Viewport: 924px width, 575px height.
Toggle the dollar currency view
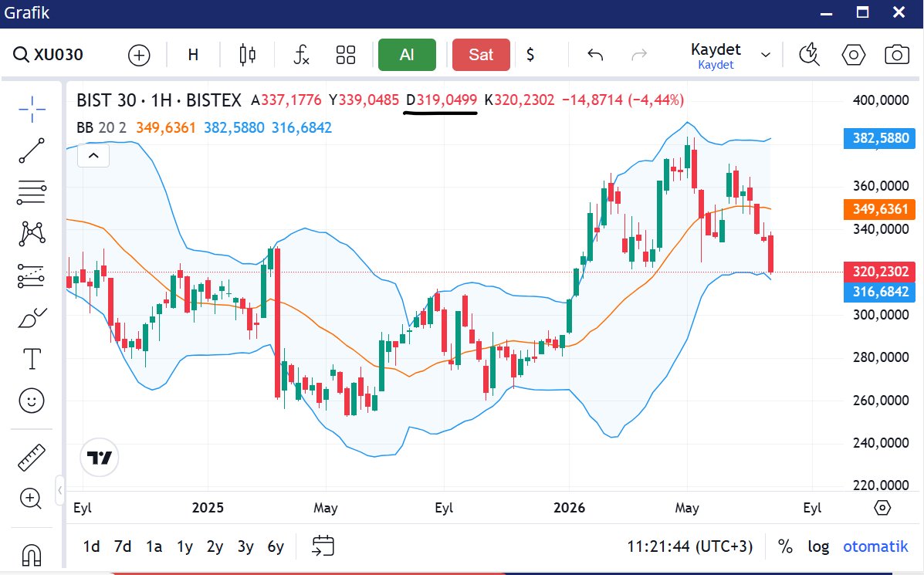[x=530, y=55]
